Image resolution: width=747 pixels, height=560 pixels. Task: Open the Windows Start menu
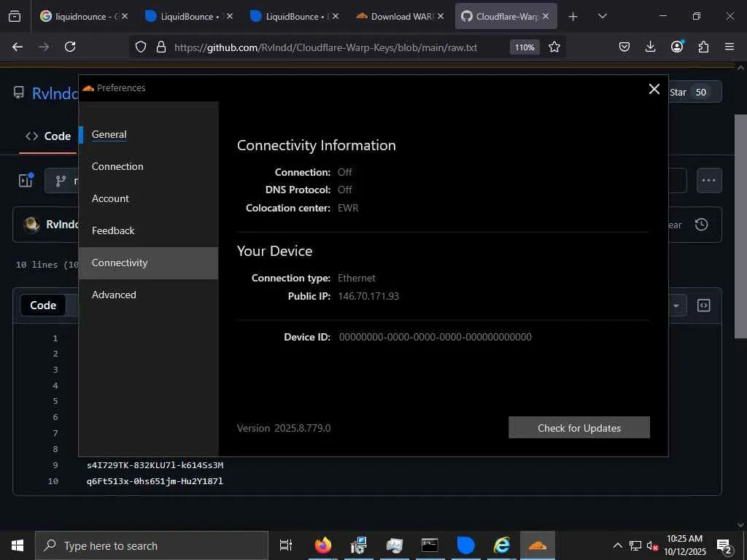click(18, 545)
